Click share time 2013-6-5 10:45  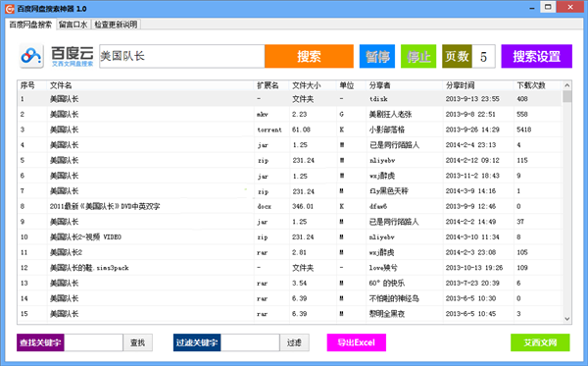point(470,313)
